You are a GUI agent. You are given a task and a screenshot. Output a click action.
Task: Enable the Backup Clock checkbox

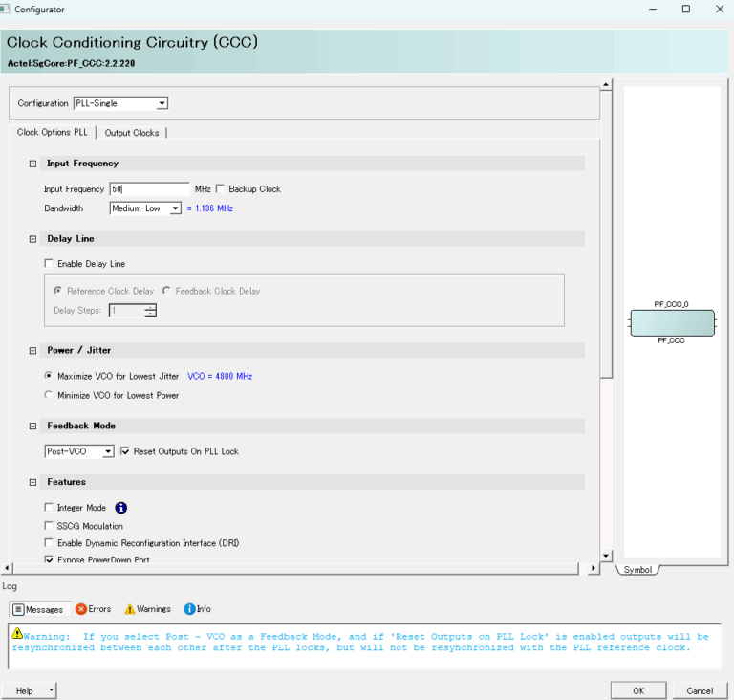221,189
